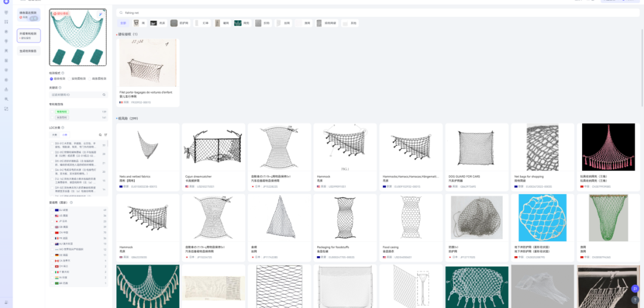The width and height of the screenshot is (644, 308).
Task: Check the DE 德国 office checkbox
Action: (52, 255)
